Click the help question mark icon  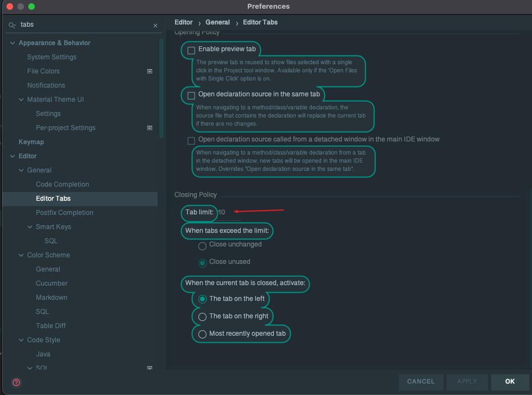click(16, 382)
